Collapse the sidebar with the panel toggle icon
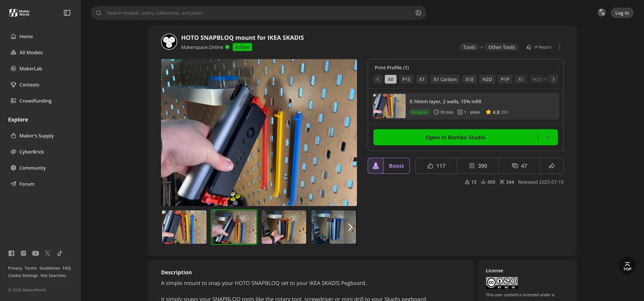This screenshot has height=301, width=644. pyautogui.click(x=67, y=13)
